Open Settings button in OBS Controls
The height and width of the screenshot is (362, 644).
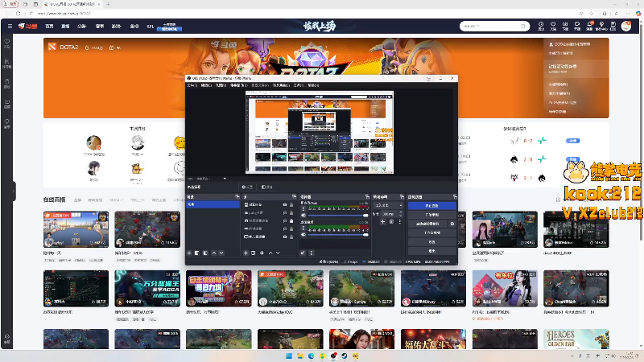(x=432, y=242)
